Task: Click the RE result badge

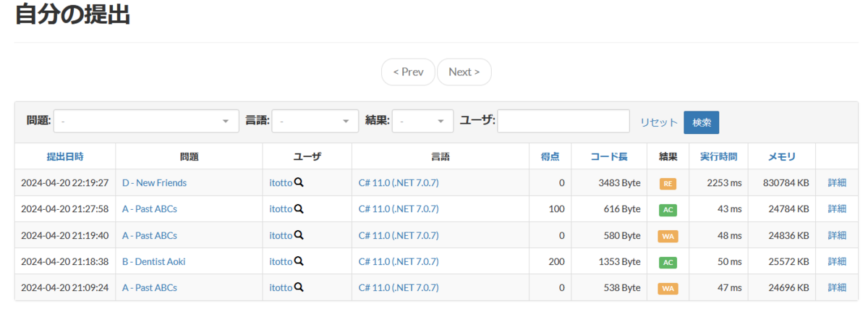Action: [668, 184]
